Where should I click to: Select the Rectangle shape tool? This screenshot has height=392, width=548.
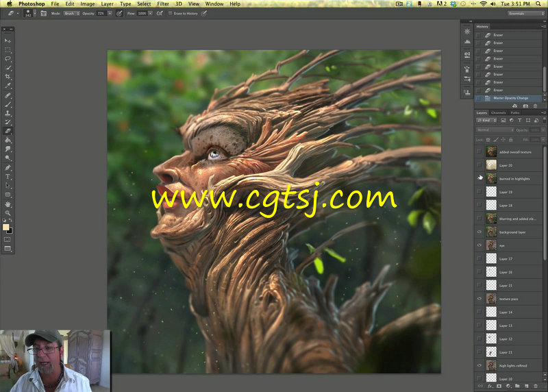point(8,195)
